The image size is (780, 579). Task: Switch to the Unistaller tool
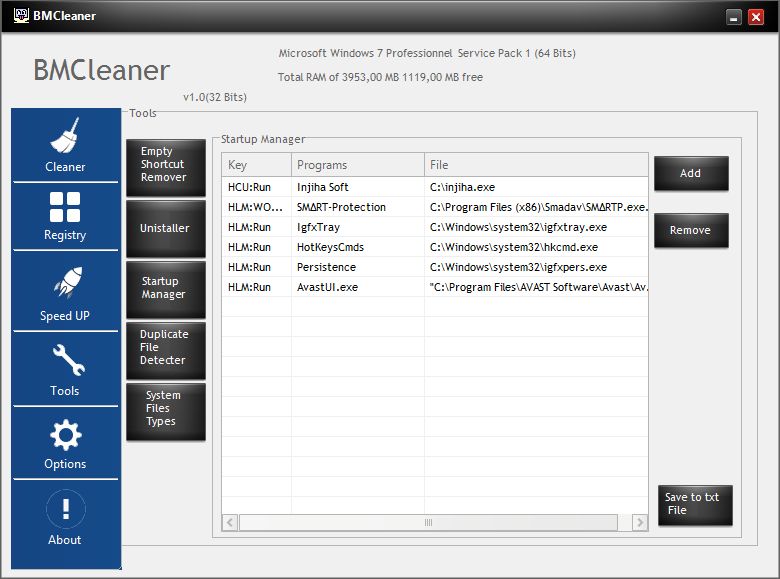coord(165,228)
